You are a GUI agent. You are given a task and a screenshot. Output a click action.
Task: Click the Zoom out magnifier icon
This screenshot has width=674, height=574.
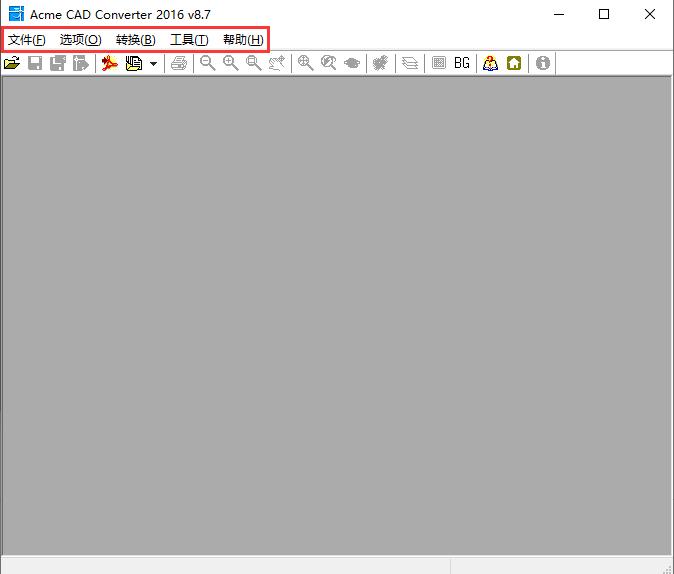tap(208, 63)
